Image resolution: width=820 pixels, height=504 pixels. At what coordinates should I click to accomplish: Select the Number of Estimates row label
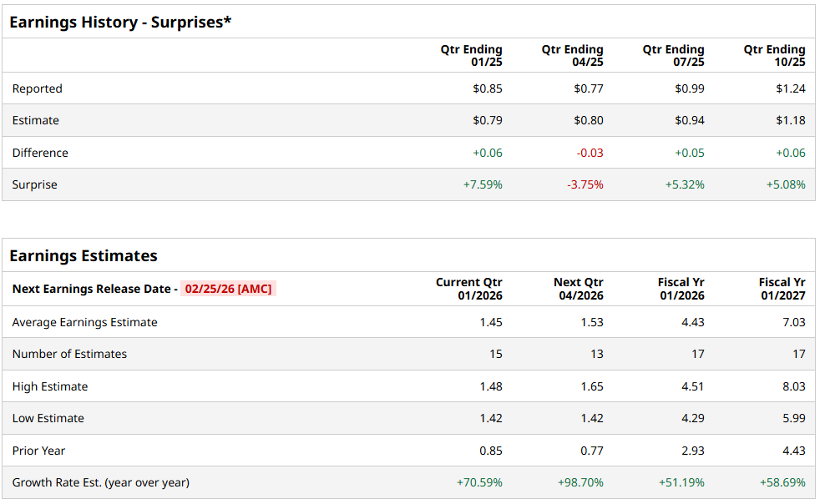tap(70, 354)
